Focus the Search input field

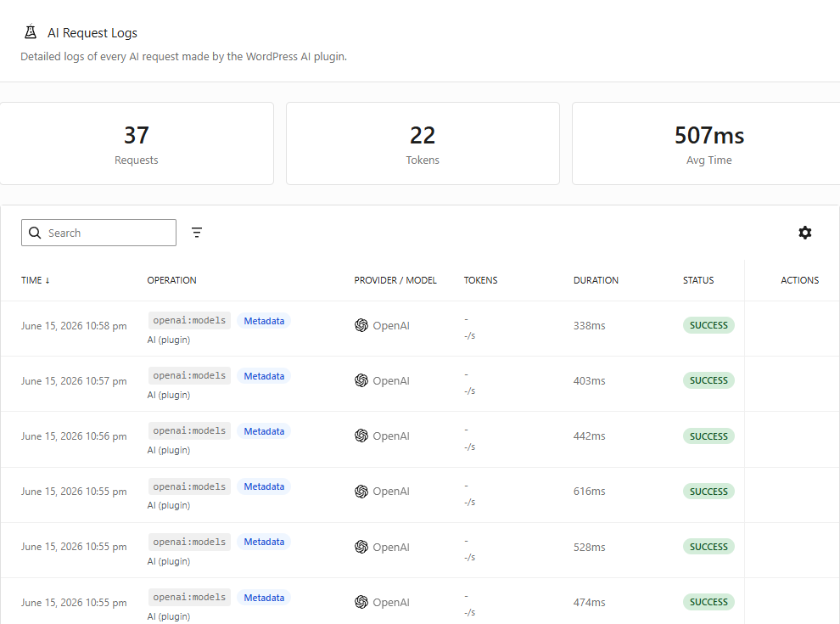(x=98, y=233)
